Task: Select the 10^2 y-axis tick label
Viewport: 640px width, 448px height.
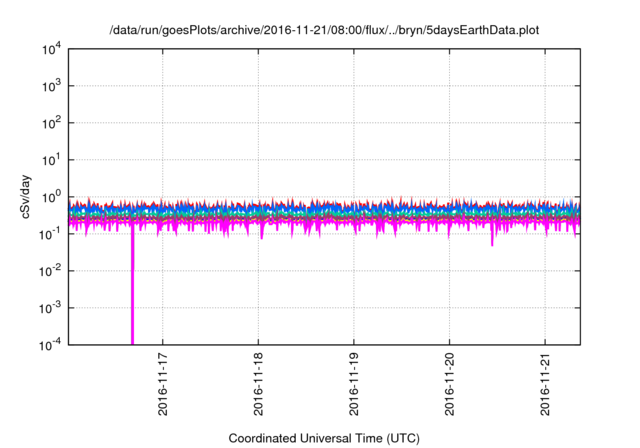Action: (52, 123)
